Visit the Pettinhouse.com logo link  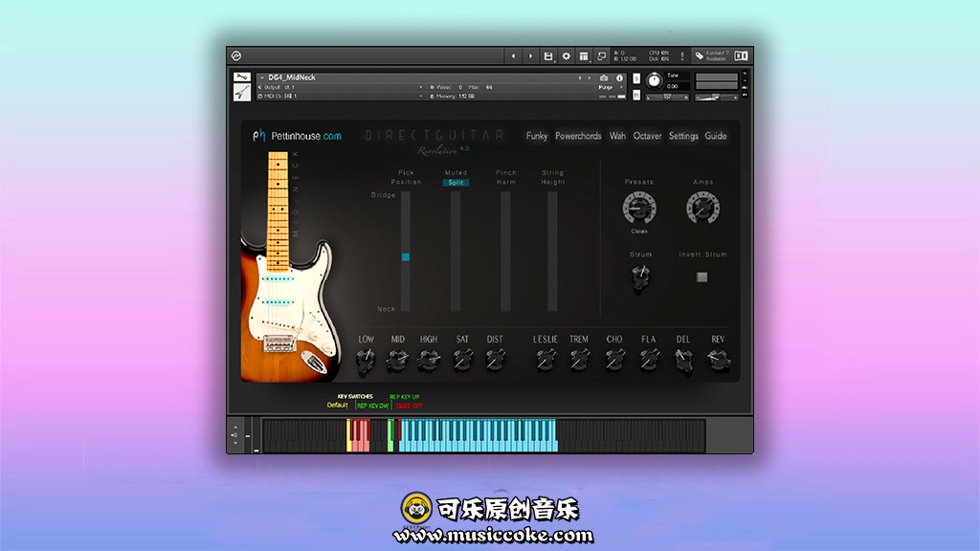click(297, 136)
